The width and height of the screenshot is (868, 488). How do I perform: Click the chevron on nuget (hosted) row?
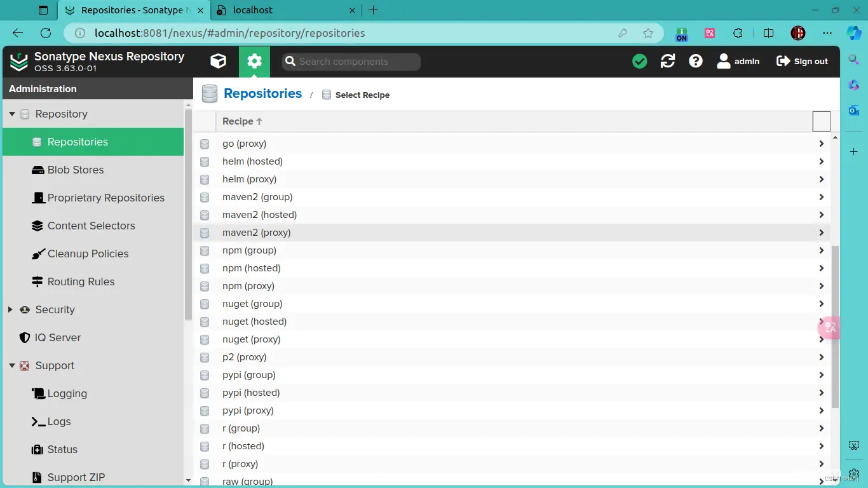(821, 322)
